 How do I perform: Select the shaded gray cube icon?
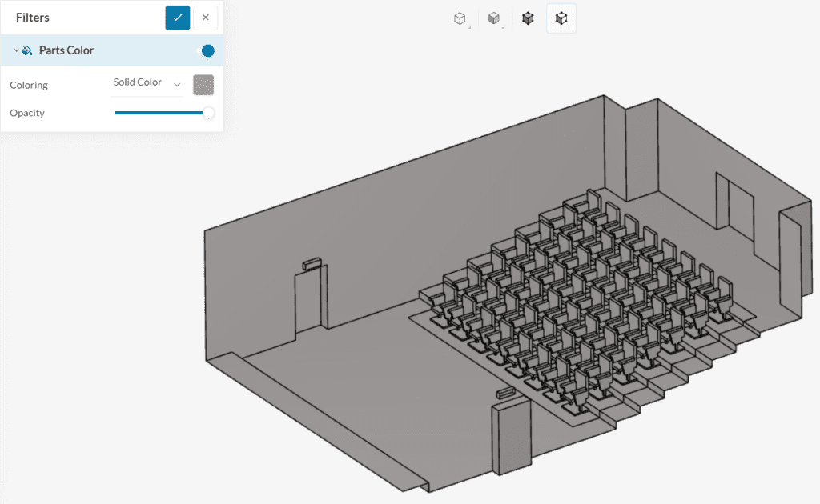pos(494,18)
